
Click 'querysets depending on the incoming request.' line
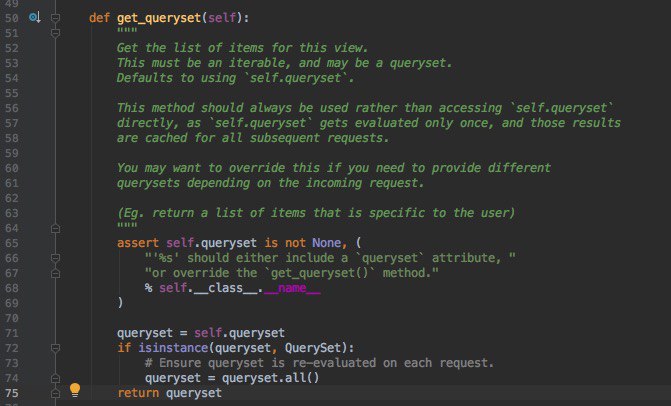[x=270, y=183]
